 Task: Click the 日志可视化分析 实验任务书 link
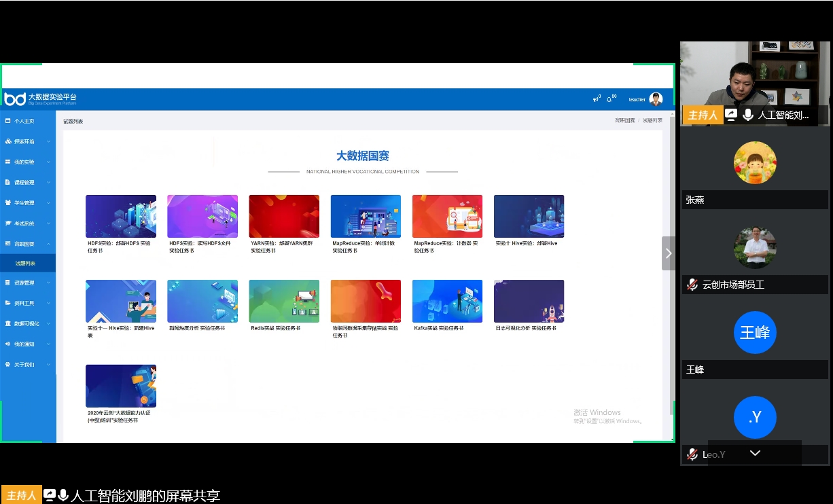point(526,328)
